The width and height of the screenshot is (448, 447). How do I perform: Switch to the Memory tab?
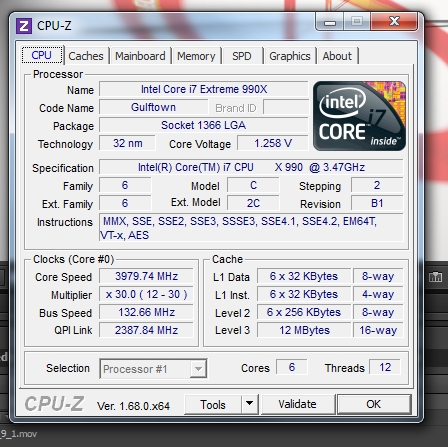tap(196, 56)
